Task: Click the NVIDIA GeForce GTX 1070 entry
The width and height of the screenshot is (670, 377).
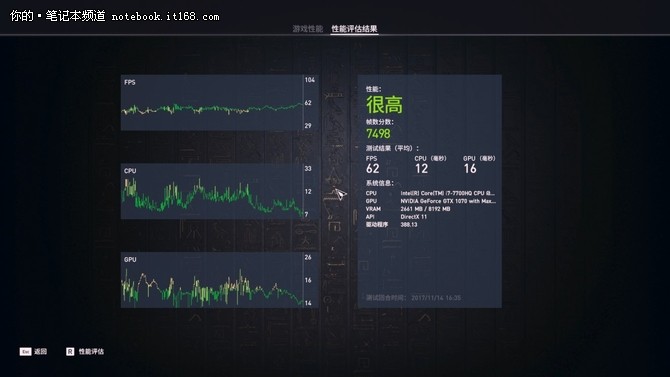Action: click(447, 201)
